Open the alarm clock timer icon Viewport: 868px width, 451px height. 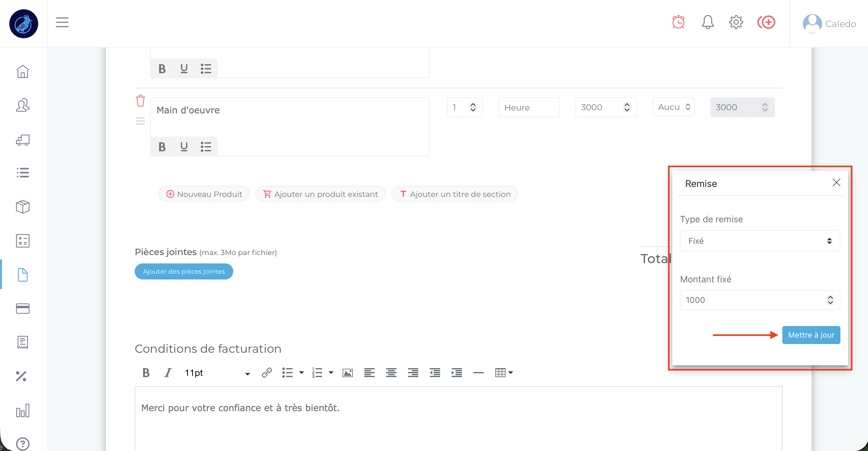(678, 22)
